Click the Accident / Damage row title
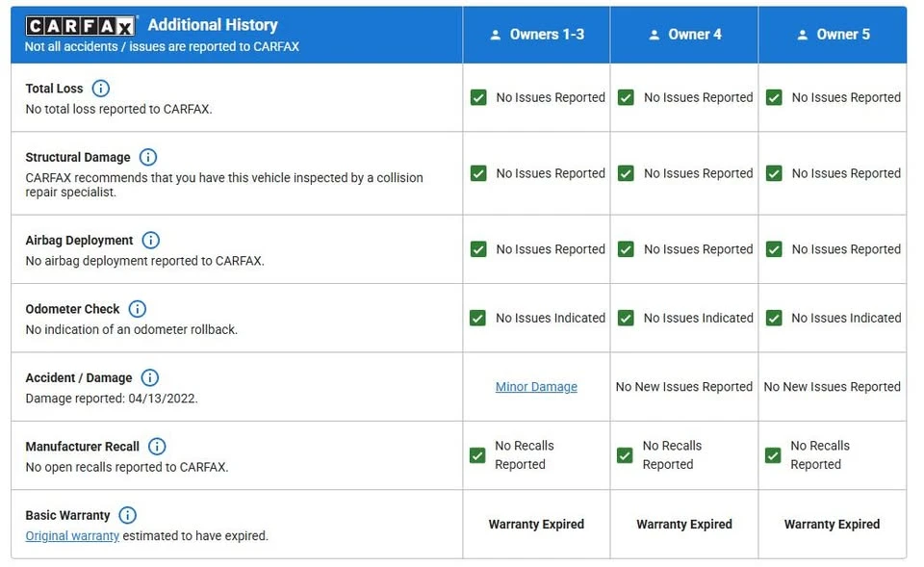 click(x=78, y=377)
